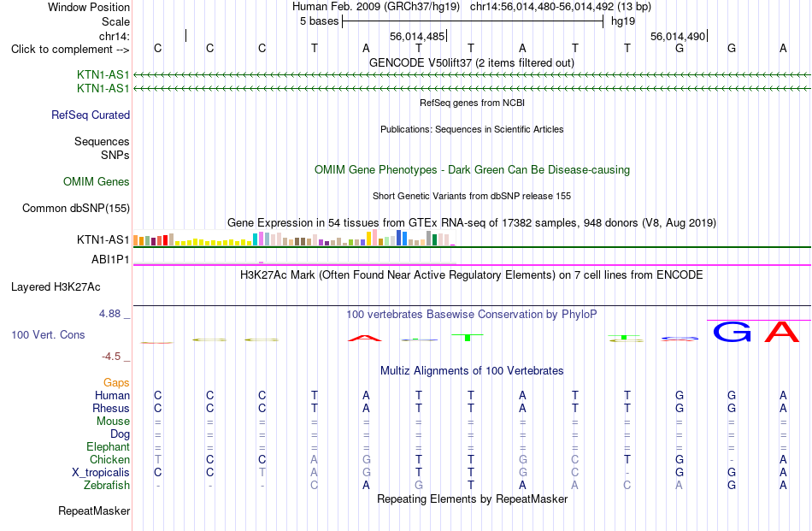The image size is (812, 531).
Task: Click 'Human Feb. 2009 (GRCh37/hg19)' assembly text
Action: click(376, 7)
